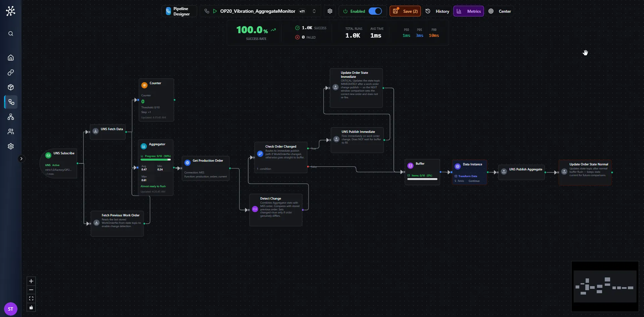Open sidebar settings gear icon
The width and height of the screenshot is (644, 317).
click(11, 146)
